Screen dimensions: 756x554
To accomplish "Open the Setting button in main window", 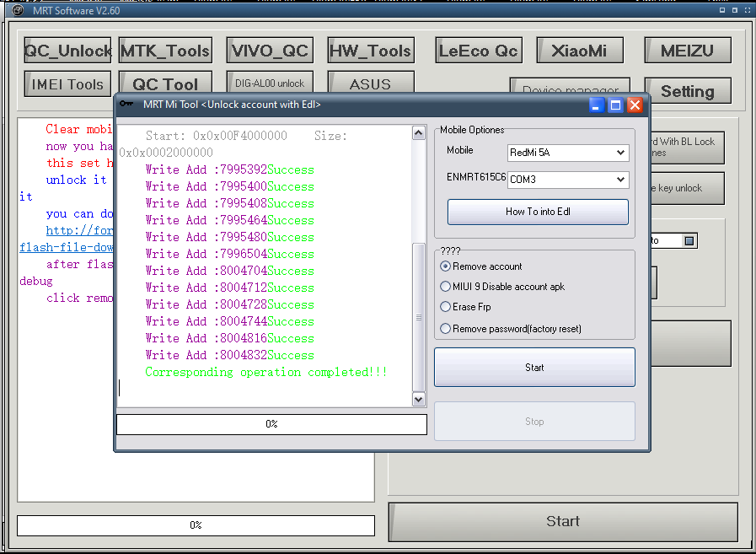I will [688, 91].
